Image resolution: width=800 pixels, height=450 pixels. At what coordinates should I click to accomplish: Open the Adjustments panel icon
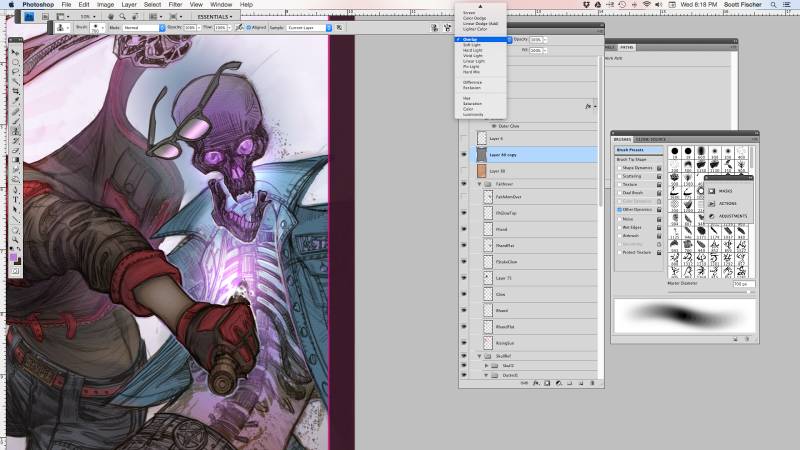[711, 215]
